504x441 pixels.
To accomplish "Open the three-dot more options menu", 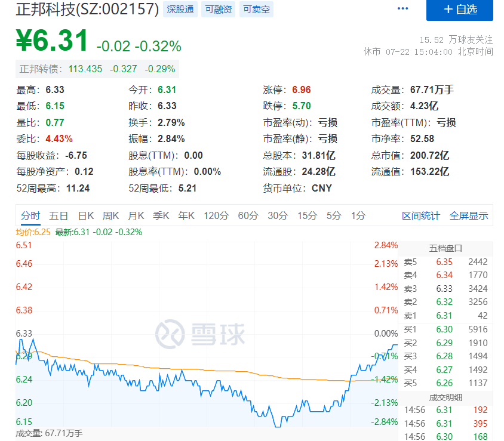I will click(402, 9).
